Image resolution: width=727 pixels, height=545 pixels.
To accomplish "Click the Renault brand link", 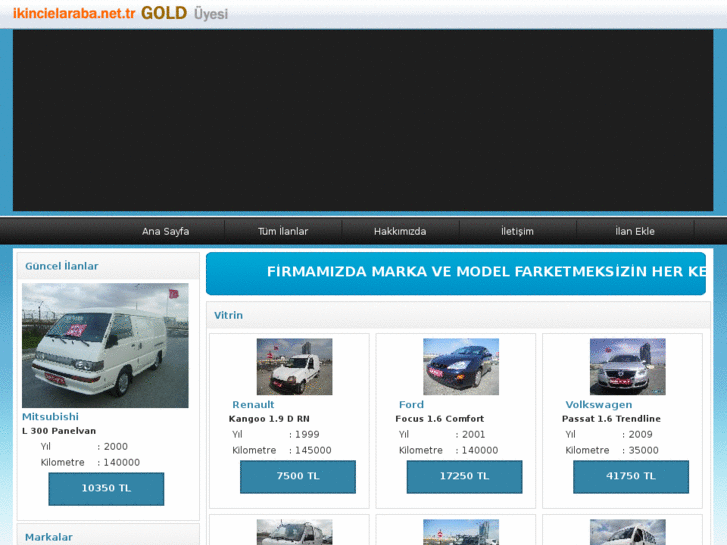I will [253, 404].
